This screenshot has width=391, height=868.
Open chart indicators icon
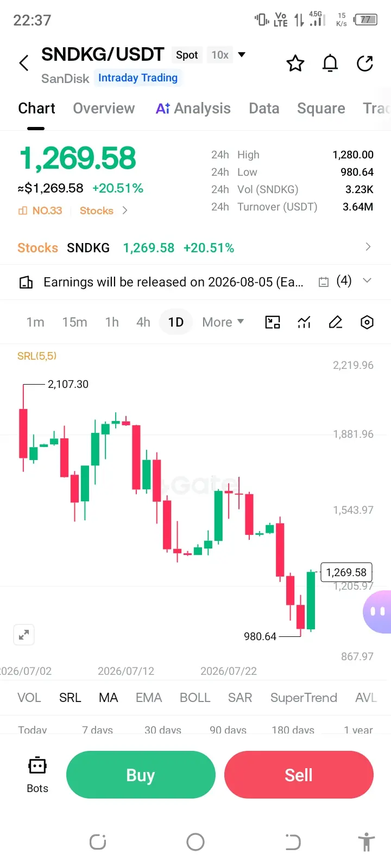point(304,322)
